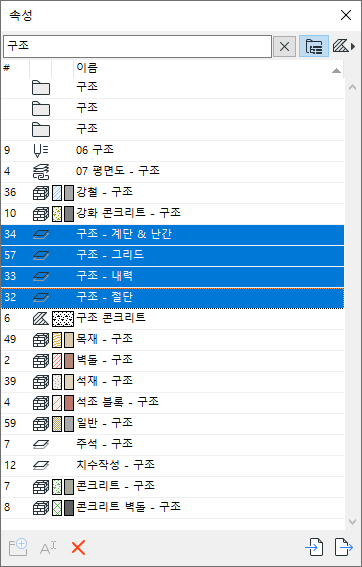Select layer icon for 치수작성 - 구조
This screenshot has height=567, width=362.
[x=41, y=465]
